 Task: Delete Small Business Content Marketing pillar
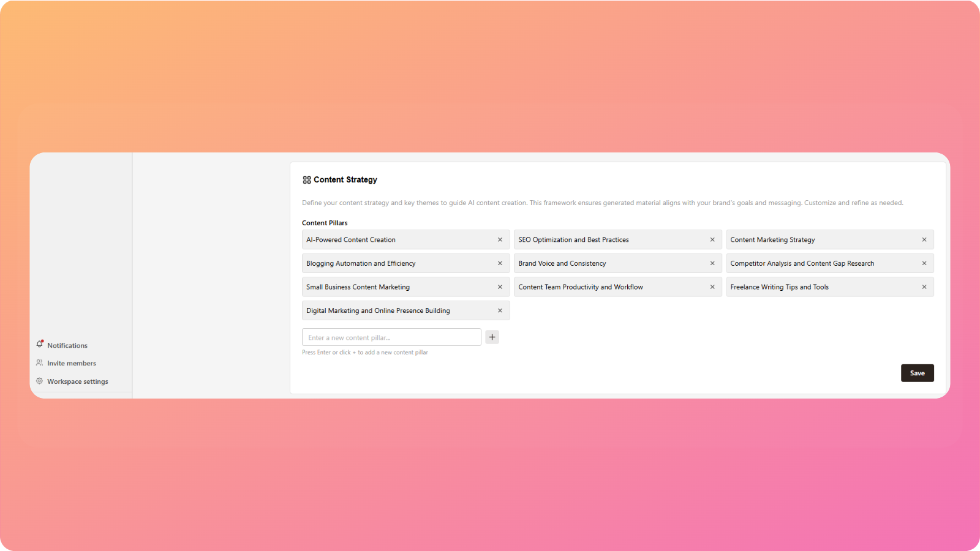tap(500, 287)
